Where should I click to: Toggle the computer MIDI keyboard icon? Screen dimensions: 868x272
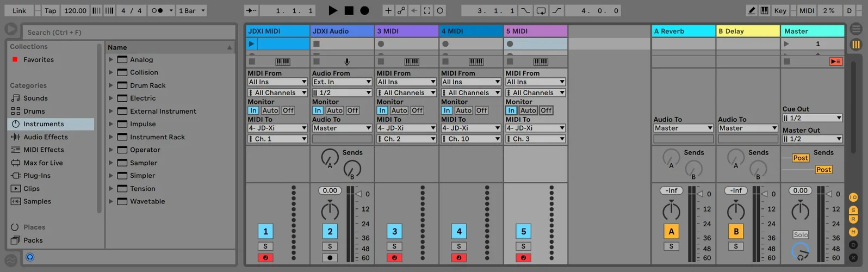click(x=764, y=10)
